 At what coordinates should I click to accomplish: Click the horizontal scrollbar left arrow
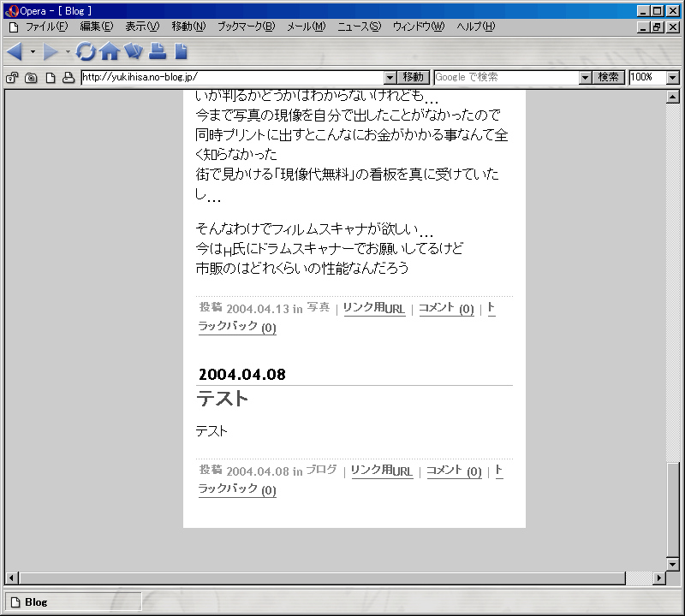11,578
